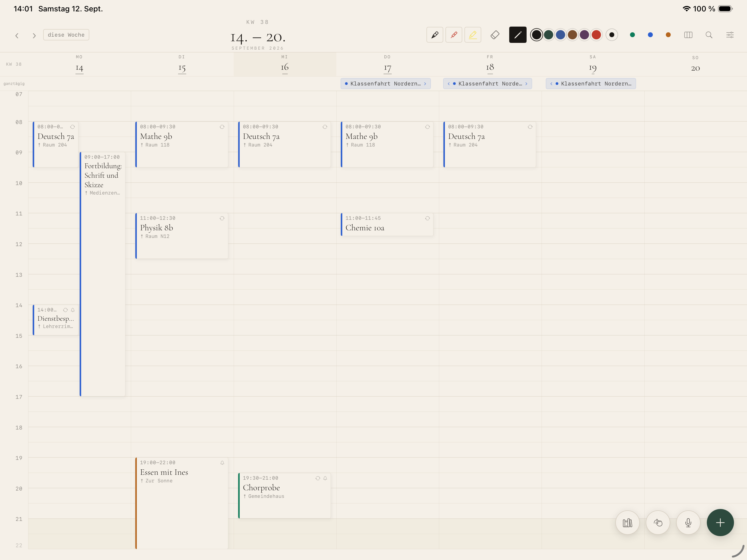Select Sunday 20 day header
747x560 pixels.
695,64
